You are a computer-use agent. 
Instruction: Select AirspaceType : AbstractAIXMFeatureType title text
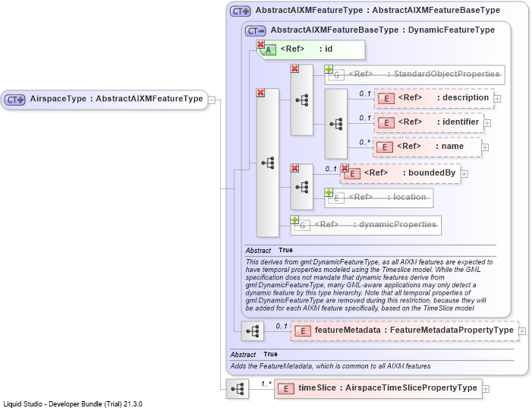pos(116,99)
